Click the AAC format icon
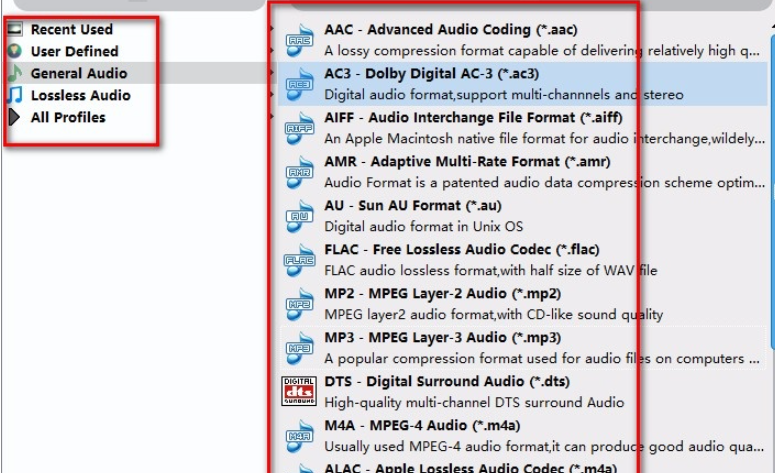This screenshot has width=775, height=473. (300, 41)
